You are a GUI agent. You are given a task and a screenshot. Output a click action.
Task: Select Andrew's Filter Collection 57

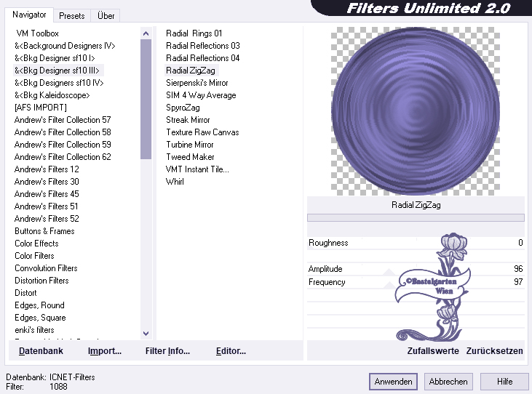pos(63,120)
